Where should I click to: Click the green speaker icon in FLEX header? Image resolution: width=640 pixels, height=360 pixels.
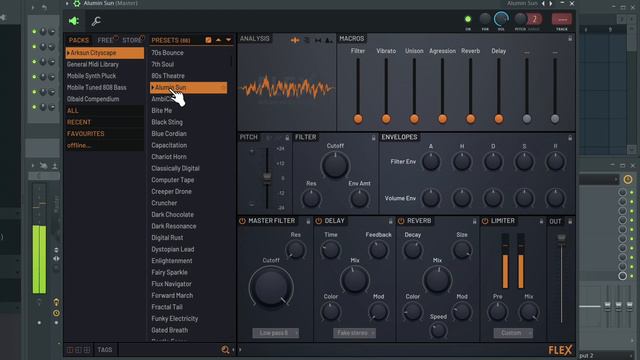73,21
